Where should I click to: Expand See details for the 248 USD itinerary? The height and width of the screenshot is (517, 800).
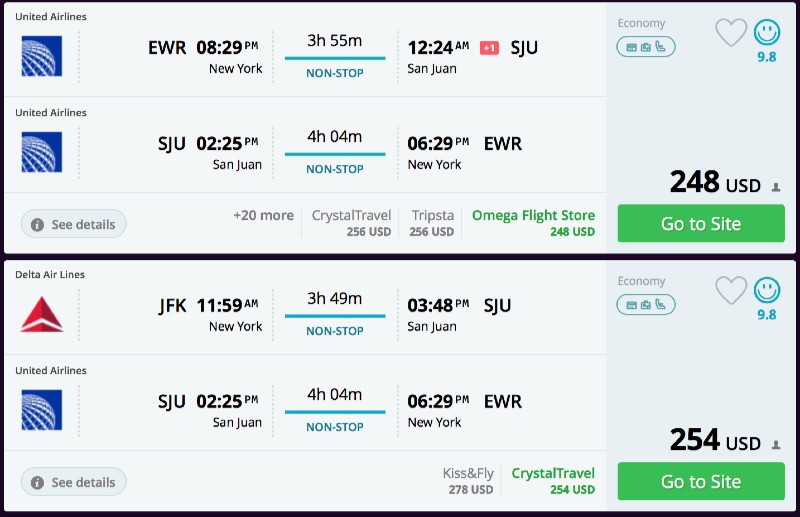(74, 224)
